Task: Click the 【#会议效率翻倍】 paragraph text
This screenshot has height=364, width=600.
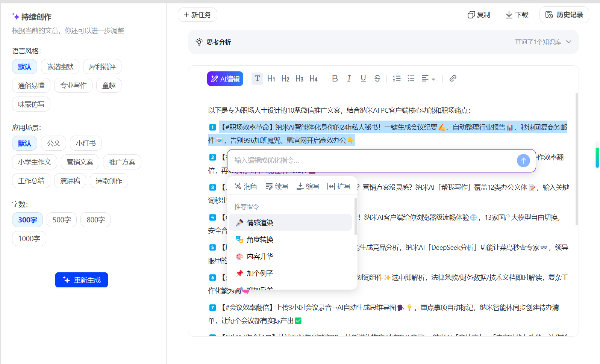Action: coord(384,314)
